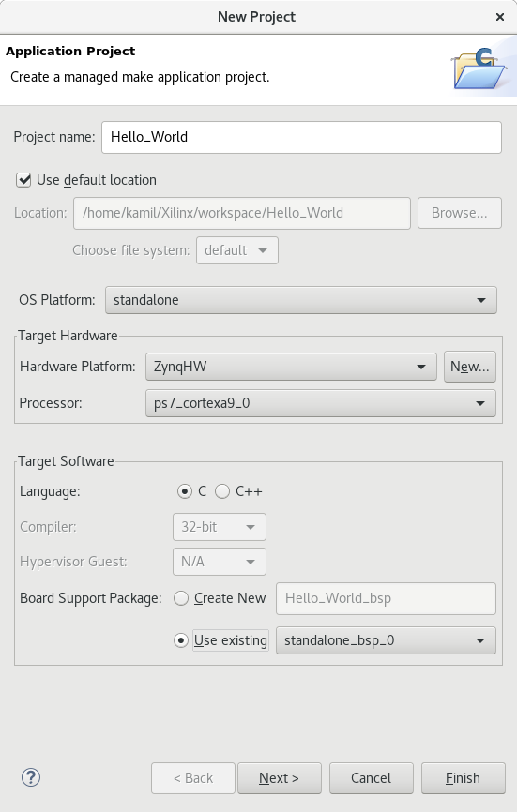Click the Hello_World_bsp name field
Screen dimensions: 517x812
(x=386, y=598)
